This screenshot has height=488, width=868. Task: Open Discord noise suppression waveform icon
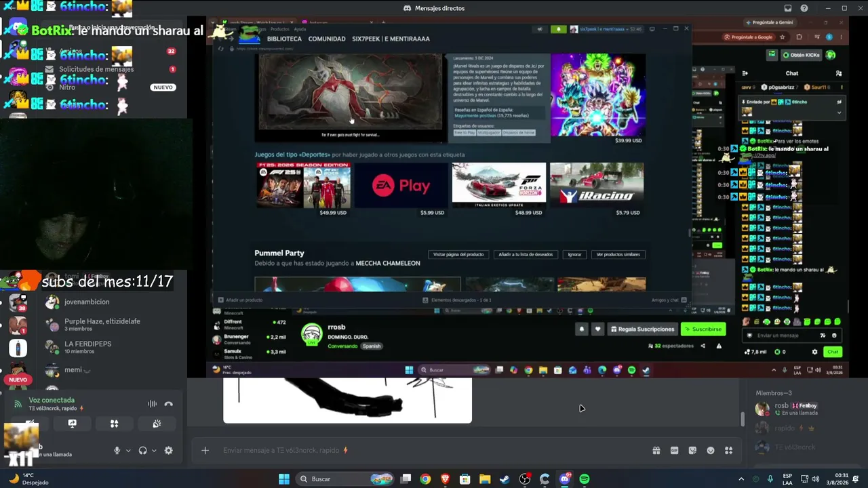(152, 404)
